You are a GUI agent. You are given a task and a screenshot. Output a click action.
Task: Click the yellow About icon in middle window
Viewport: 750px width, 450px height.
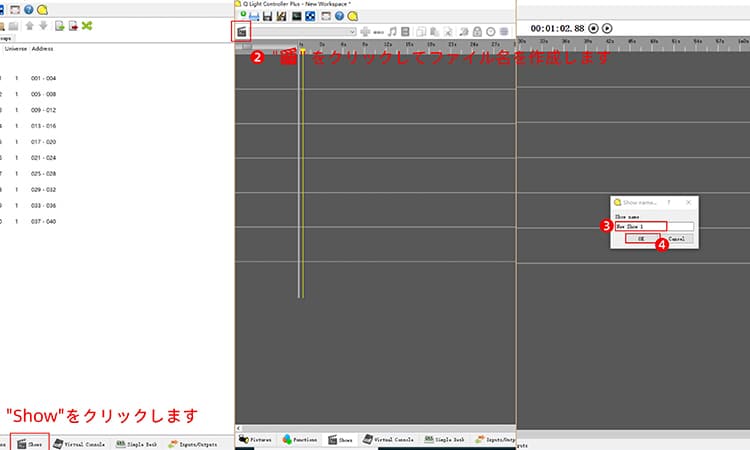point(353,16)
